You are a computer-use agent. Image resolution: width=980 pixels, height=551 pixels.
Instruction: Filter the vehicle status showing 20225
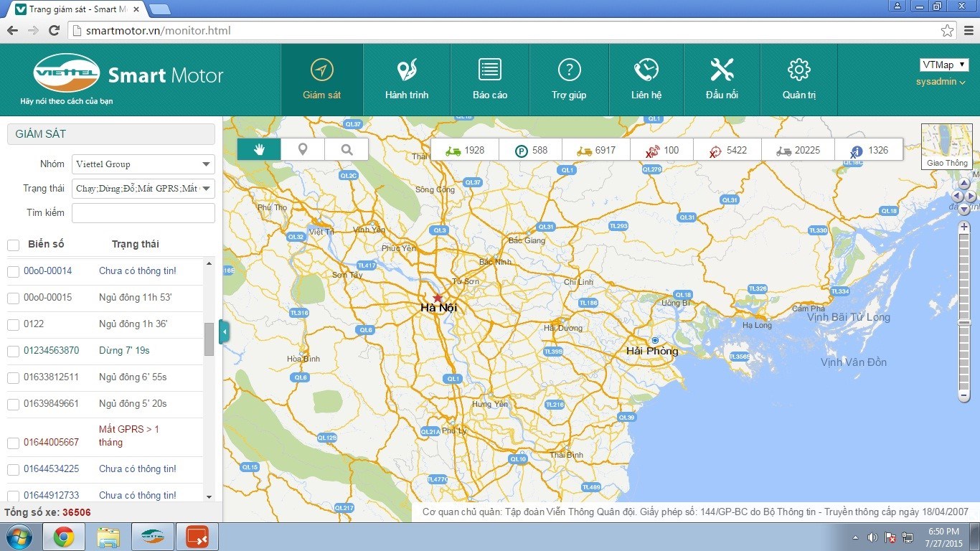798,151
